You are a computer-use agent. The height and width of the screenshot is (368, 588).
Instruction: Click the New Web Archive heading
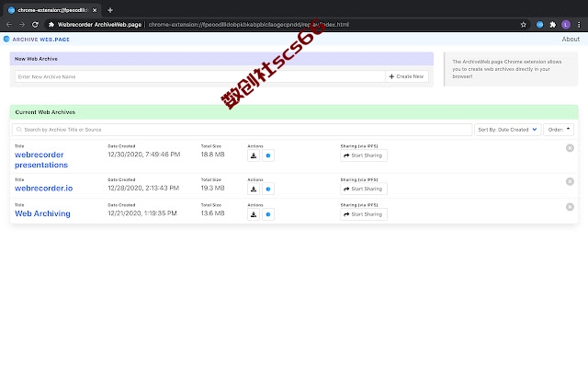coord(36,59)
